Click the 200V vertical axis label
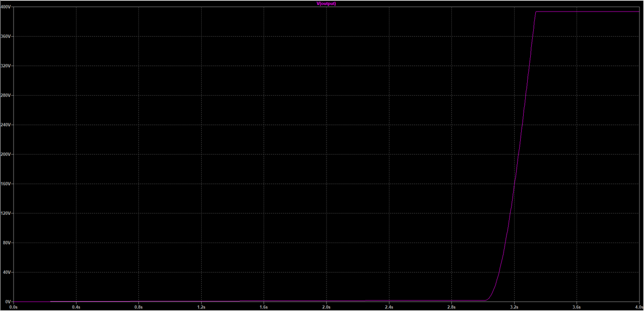The height and width of the screenshot is (311, 644). click(x=6, y=154)
